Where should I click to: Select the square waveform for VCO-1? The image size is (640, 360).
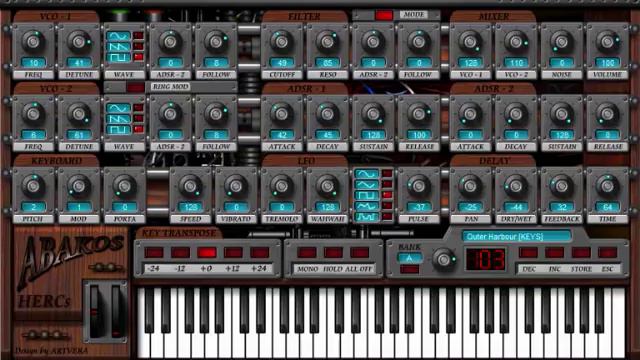click(x=119, y=57)
